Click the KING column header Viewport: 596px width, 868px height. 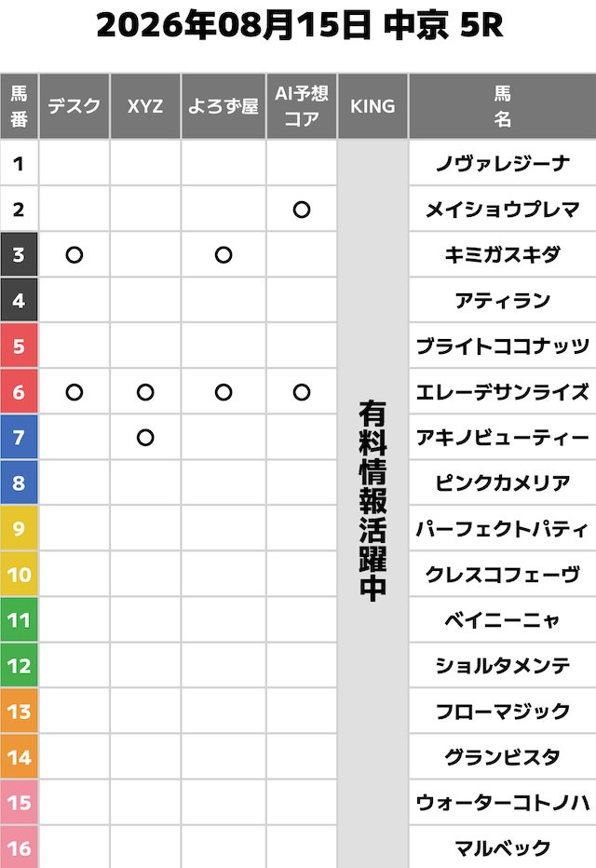point(373,106)
